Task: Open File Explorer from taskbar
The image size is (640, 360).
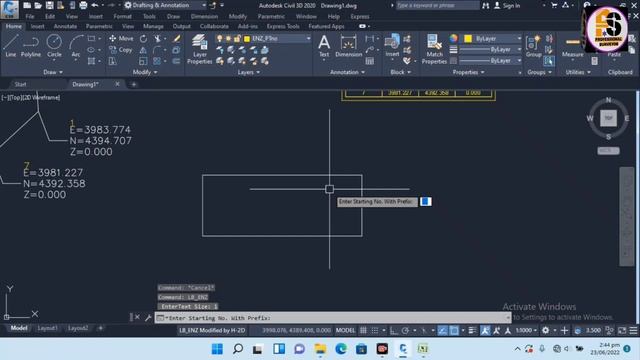Action: [320, 349]
